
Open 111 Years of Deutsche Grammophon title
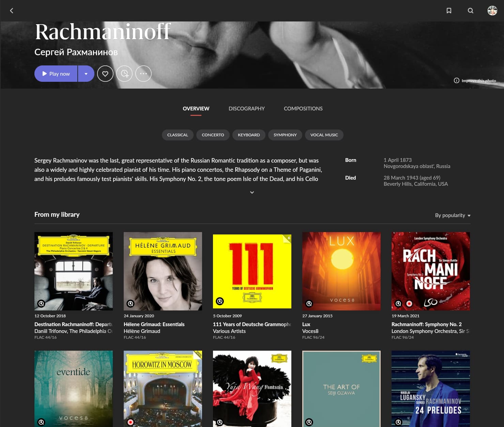click(x=252, y=324)
